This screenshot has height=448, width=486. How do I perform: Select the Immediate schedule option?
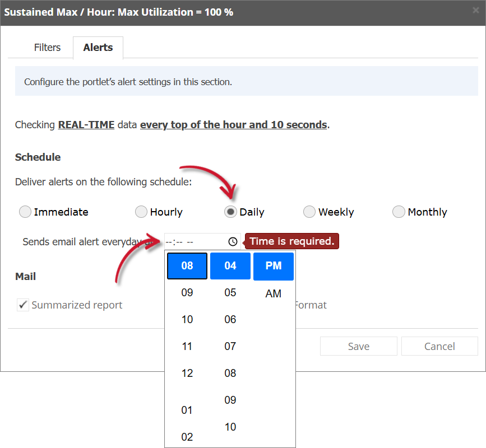click(25, 212)
